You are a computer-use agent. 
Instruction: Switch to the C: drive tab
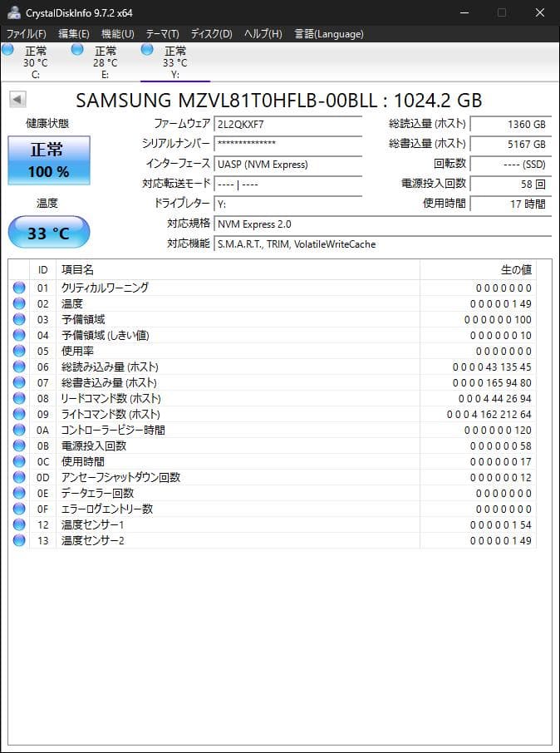(36, 62)
